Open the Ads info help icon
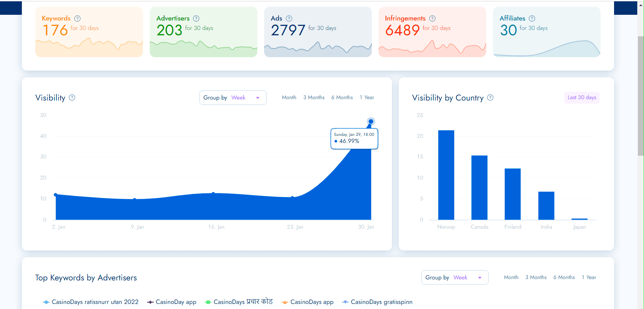This screenshot has width=644, height=309. click(x=289, y=18)
